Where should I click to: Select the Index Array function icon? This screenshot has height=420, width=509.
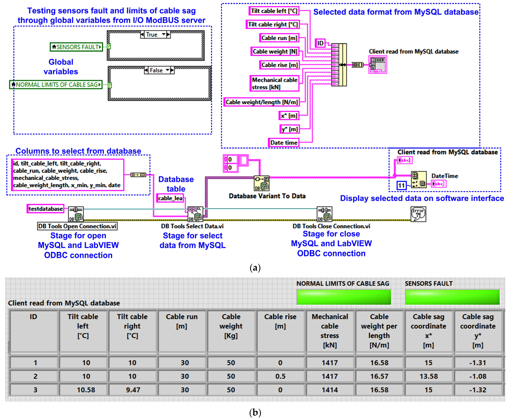pos(419,179)
